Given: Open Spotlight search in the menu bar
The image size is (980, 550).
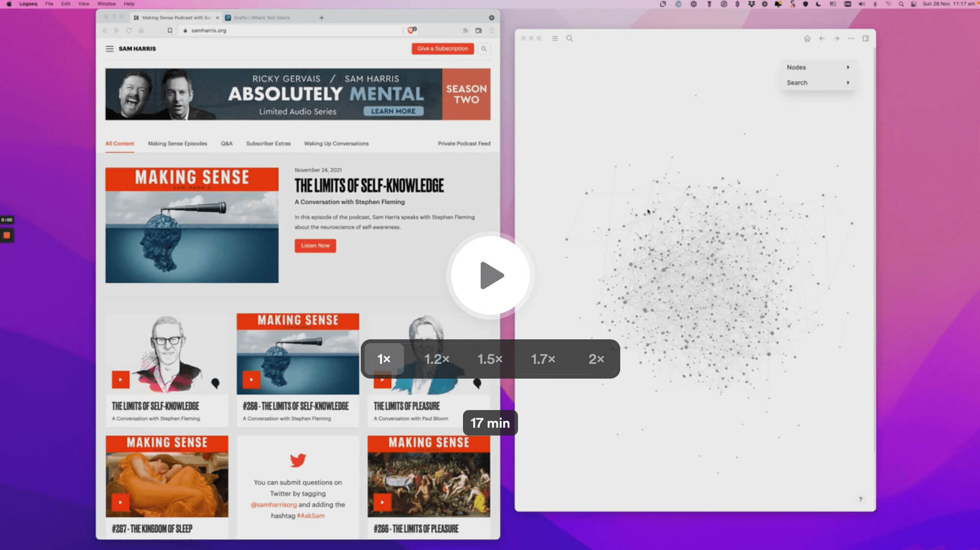Looking at the screenshot, I should [901, 3].
